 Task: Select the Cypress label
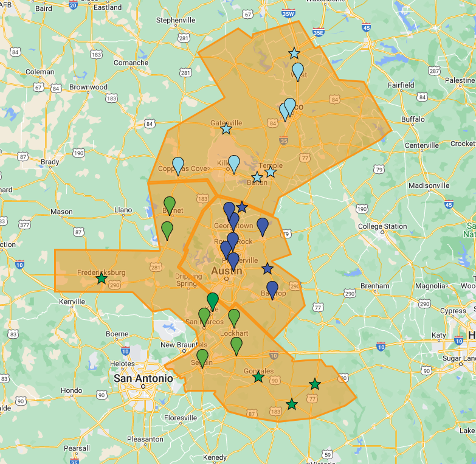[453, 311]
